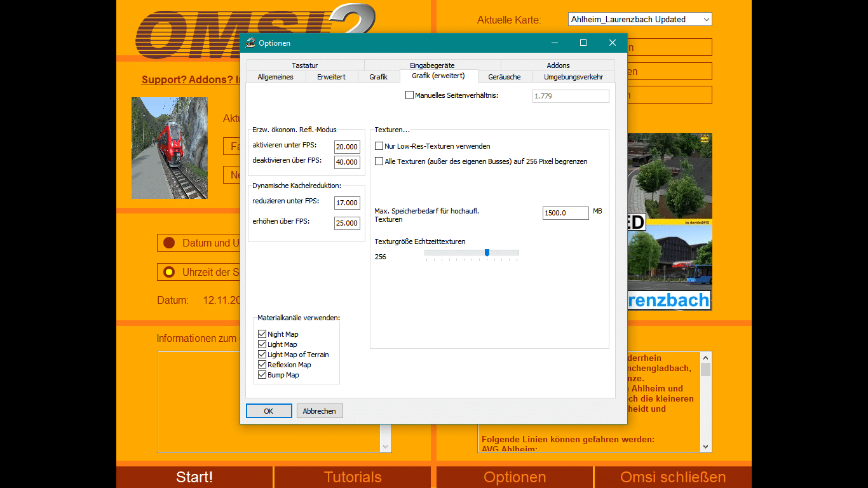Check Nur Low-Res-Texturen verwenden
The height and width of the screenshot is (488, 868).
click(379, 146)
